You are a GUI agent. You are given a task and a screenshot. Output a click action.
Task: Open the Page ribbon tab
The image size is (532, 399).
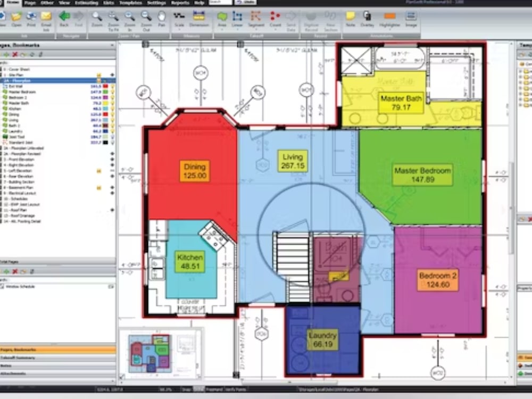30,3
